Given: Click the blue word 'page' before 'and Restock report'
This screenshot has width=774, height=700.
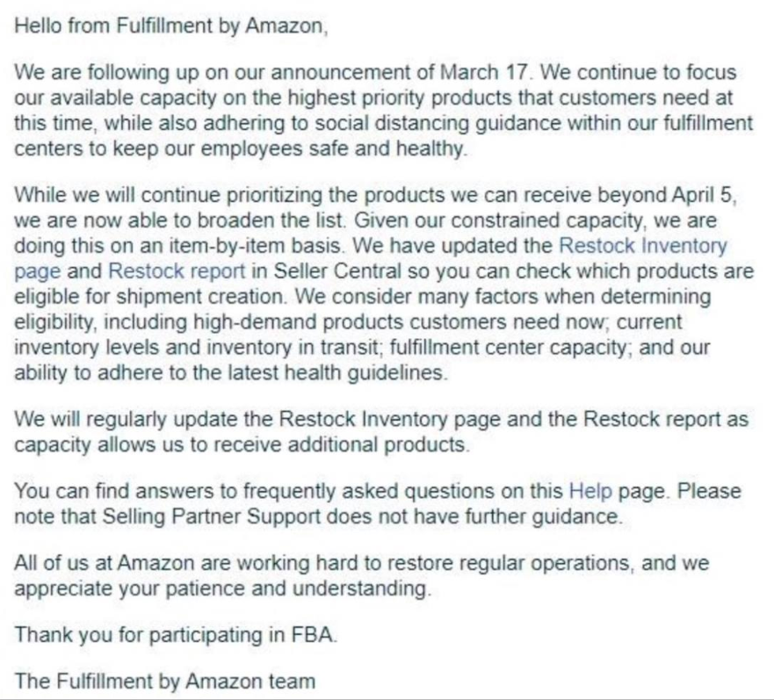Looking at the screenshot, I should (x=38, y=272).
